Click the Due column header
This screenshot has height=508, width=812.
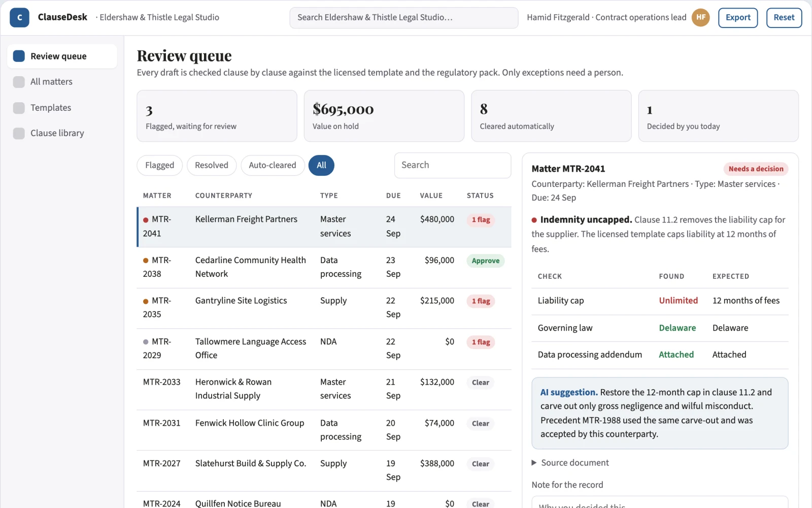coord(393,196)
